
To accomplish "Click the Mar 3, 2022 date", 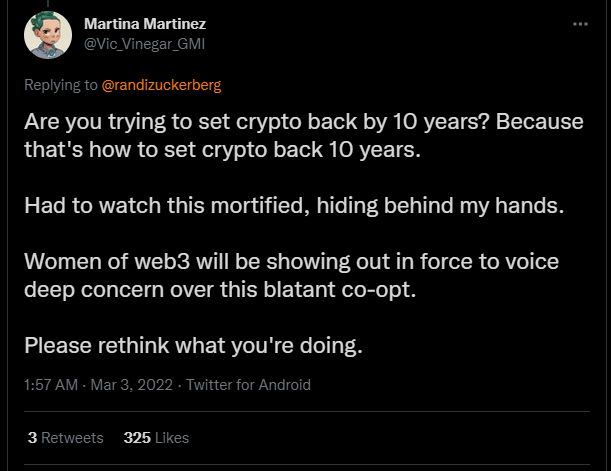I will pos(131,385).
